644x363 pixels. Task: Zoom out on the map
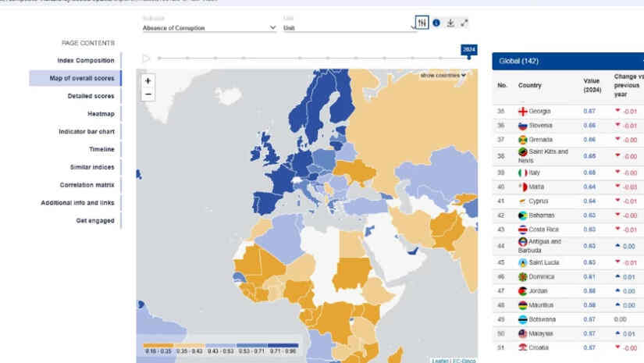[x=148, y=94]
